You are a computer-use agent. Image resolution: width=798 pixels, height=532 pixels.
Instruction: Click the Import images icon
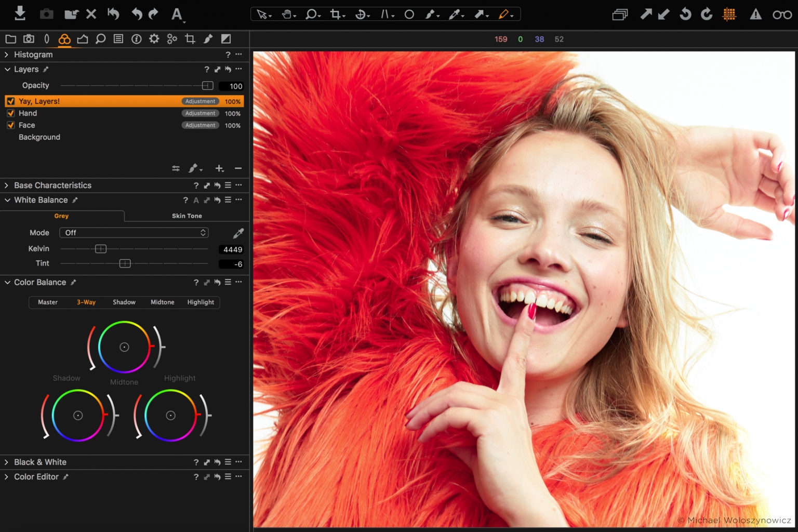tap(20, 14)
